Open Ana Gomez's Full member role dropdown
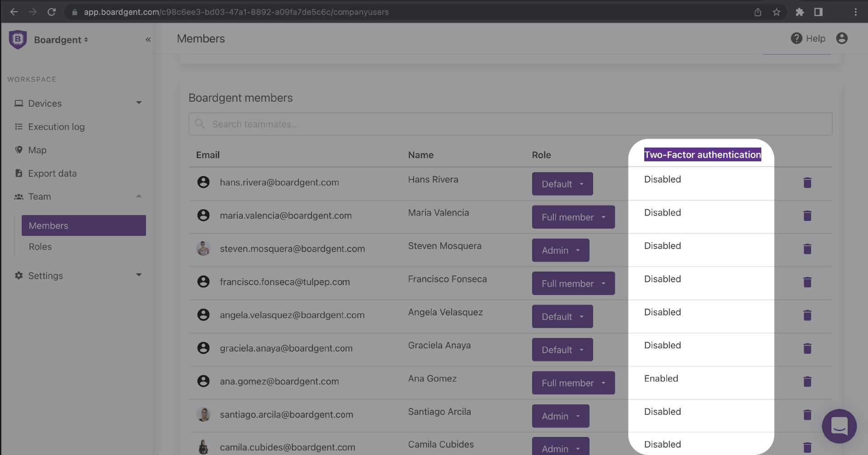The height and width of the screenshot is (455, 868). tap(573, 383)
